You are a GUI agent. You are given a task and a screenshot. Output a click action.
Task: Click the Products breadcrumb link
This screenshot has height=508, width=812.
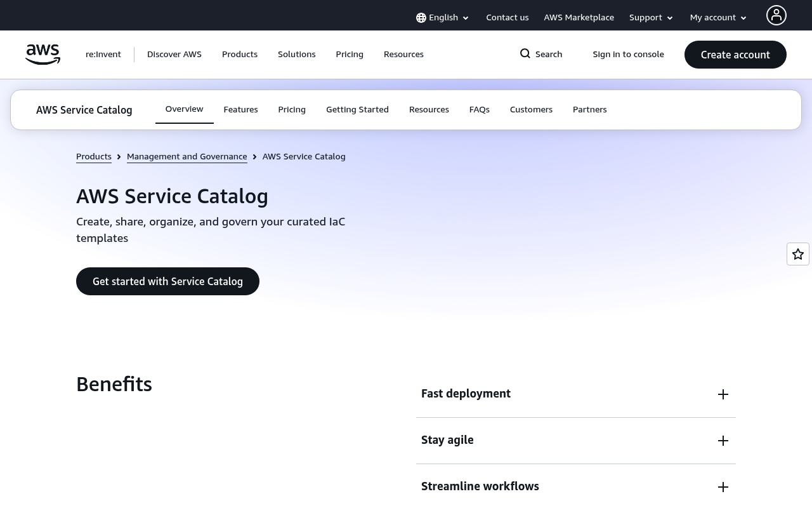(94, 157)
